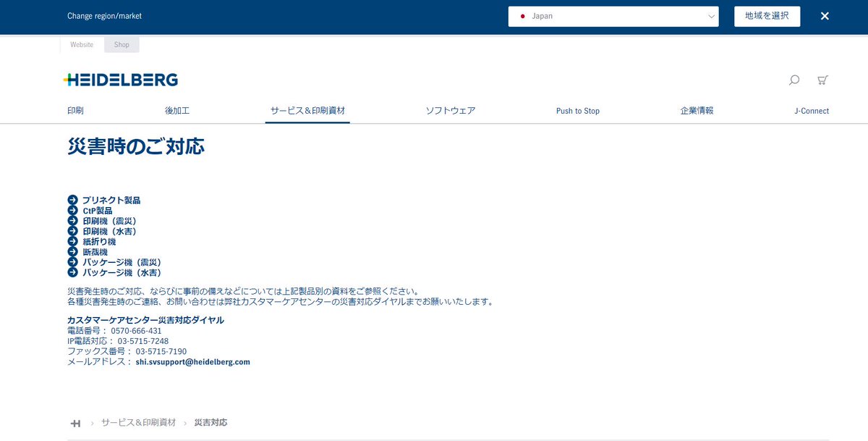Click arrow icon beside 紙折り機
This screenshot has height=441, width=868.
72,241
